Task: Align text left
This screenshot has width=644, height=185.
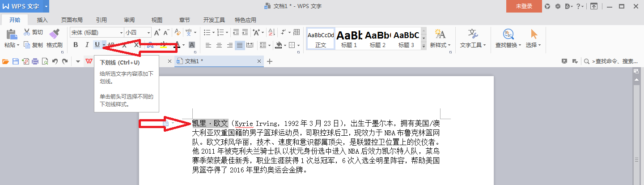Action: click(x=208, y=45)
